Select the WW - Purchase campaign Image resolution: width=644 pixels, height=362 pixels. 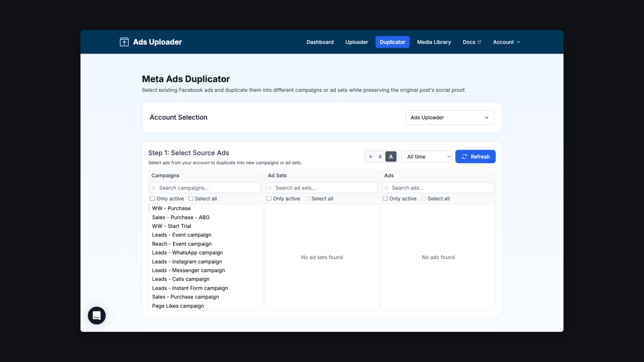(x=205, y=208)
